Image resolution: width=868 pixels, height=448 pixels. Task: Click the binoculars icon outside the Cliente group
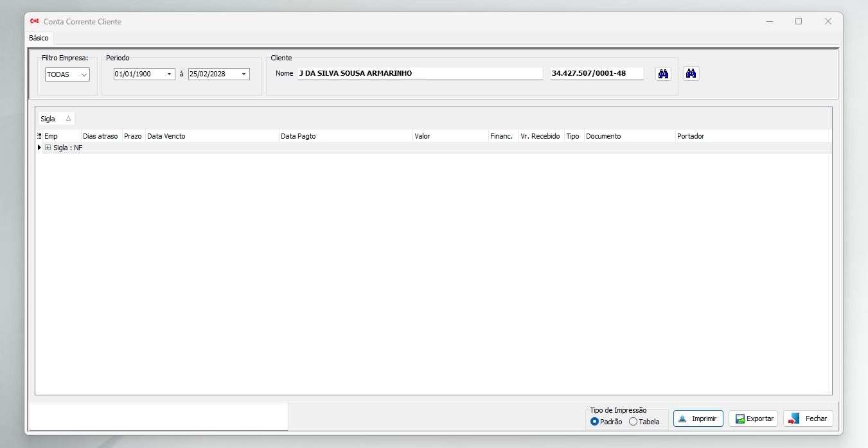coord(691,74)
